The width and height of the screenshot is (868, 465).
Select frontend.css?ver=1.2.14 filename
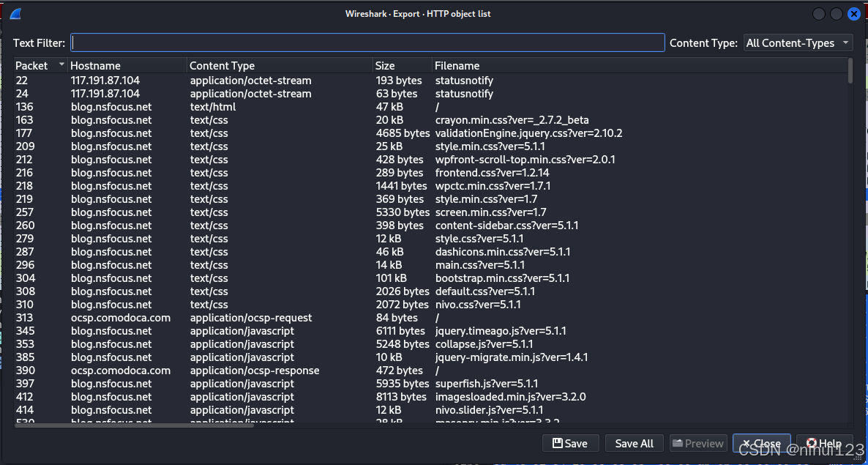492,173
